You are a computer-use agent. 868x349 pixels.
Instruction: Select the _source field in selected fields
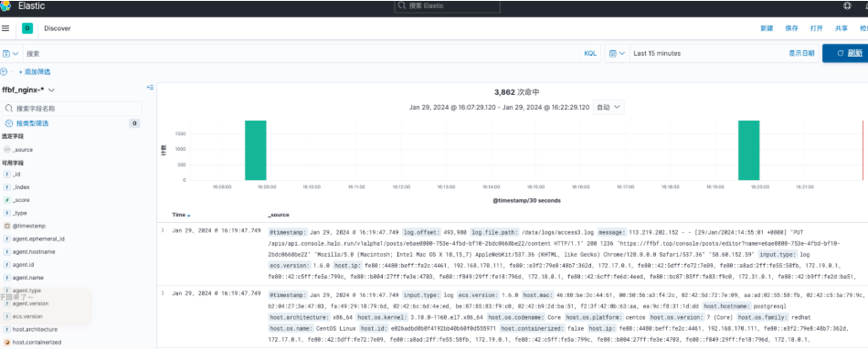tap(23, 150)
